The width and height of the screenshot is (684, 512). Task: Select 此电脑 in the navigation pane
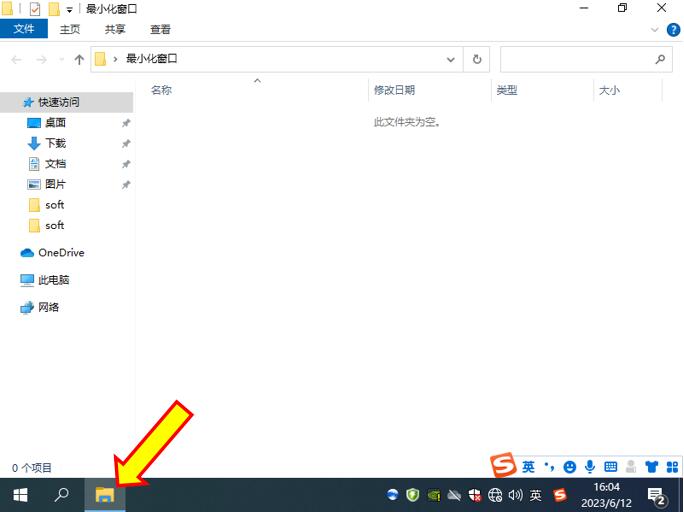click(53, 280)
